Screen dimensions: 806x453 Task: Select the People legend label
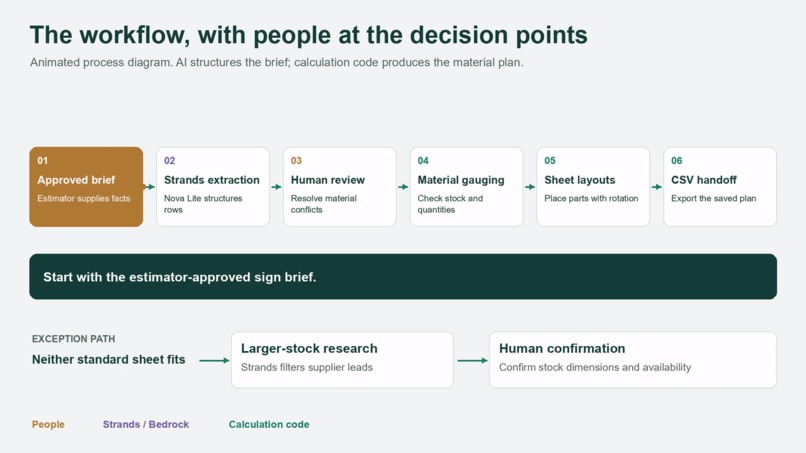(x=48, y=424)
